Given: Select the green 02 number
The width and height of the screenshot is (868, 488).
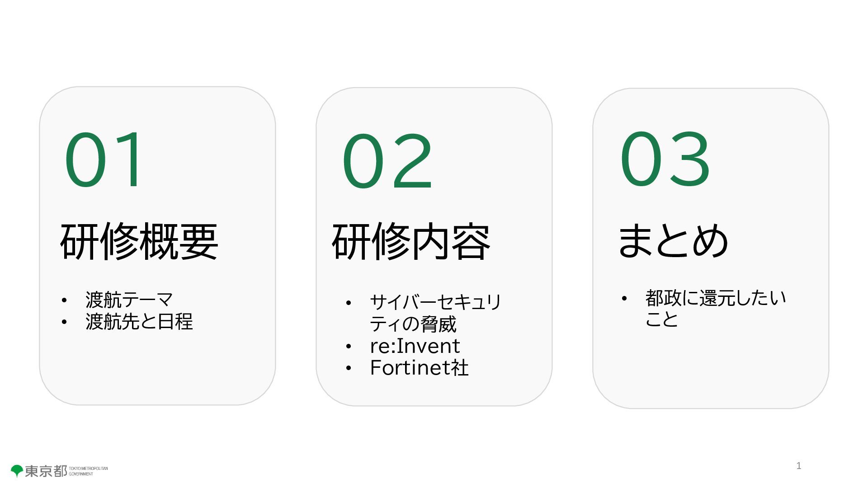Looking at the screenshot, I should [387, 161].
